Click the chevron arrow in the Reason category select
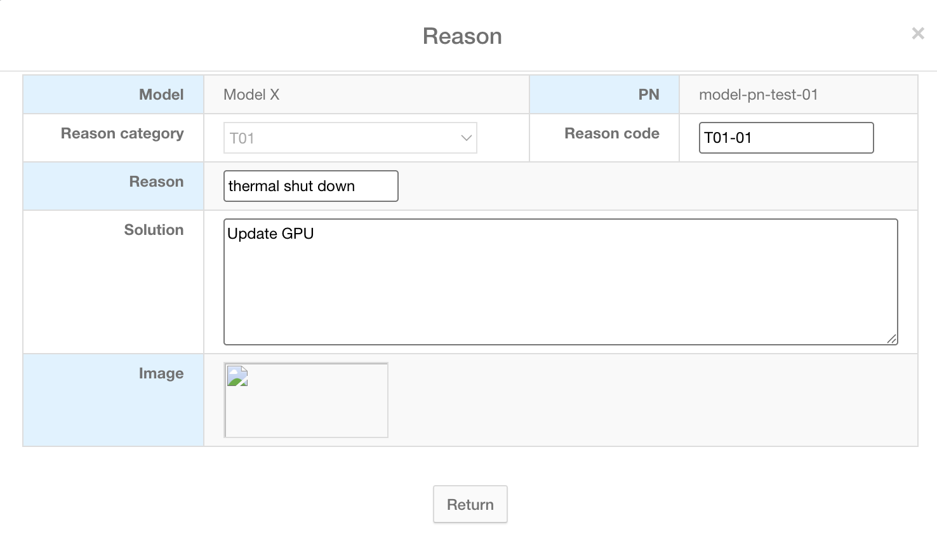 [467, 138]
